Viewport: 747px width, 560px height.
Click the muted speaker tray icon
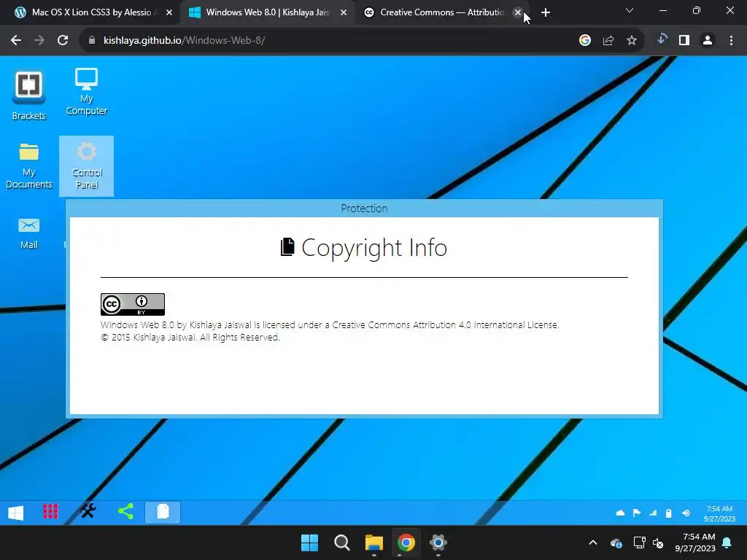point(658,542)
